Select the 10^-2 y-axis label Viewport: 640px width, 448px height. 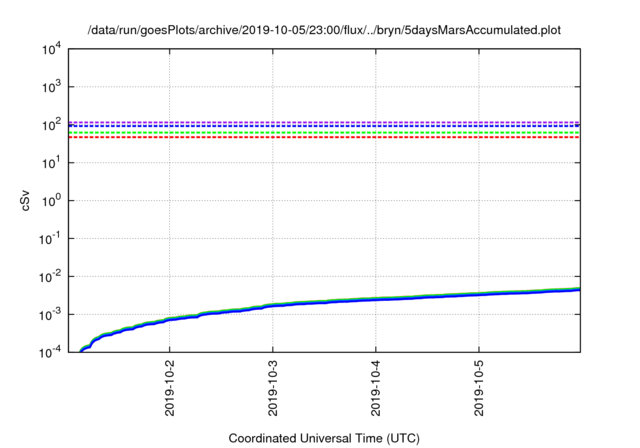50,277
